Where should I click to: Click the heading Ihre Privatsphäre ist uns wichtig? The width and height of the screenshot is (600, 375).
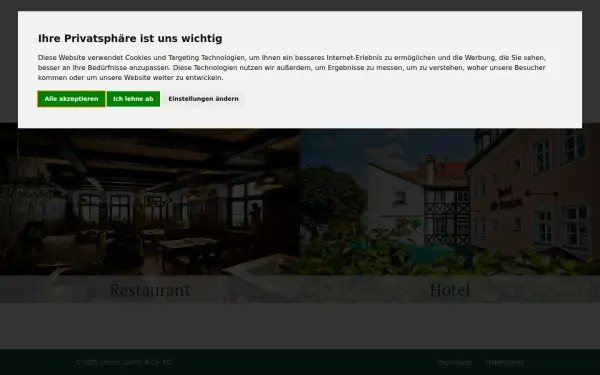(x=130, y=39)
